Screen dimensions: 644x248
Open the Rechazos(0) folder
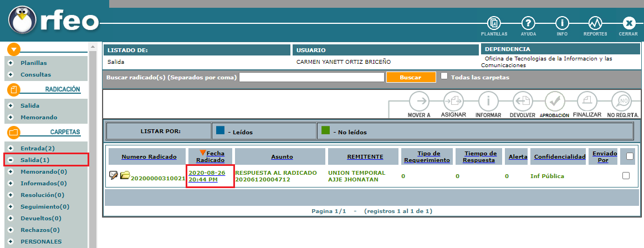click(40, 230)
